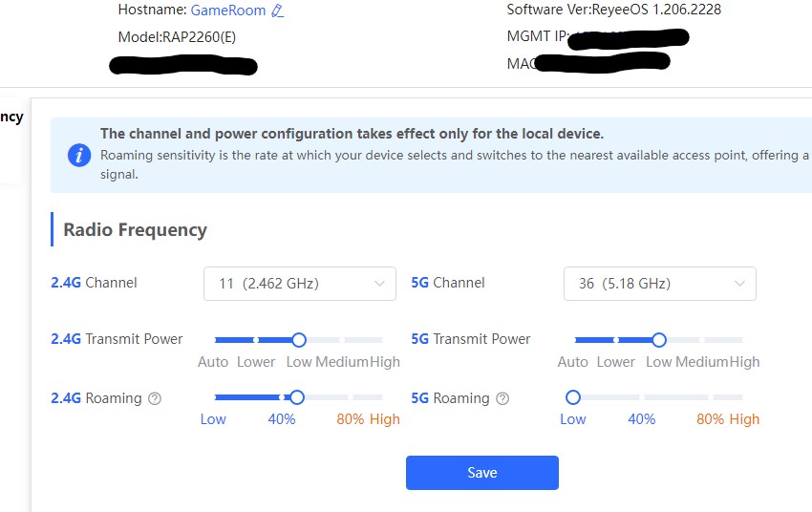Click the help icon beside 5G Roaming
Image resolution: width=812 pixels, height=512 pixels.
point(502,398)
